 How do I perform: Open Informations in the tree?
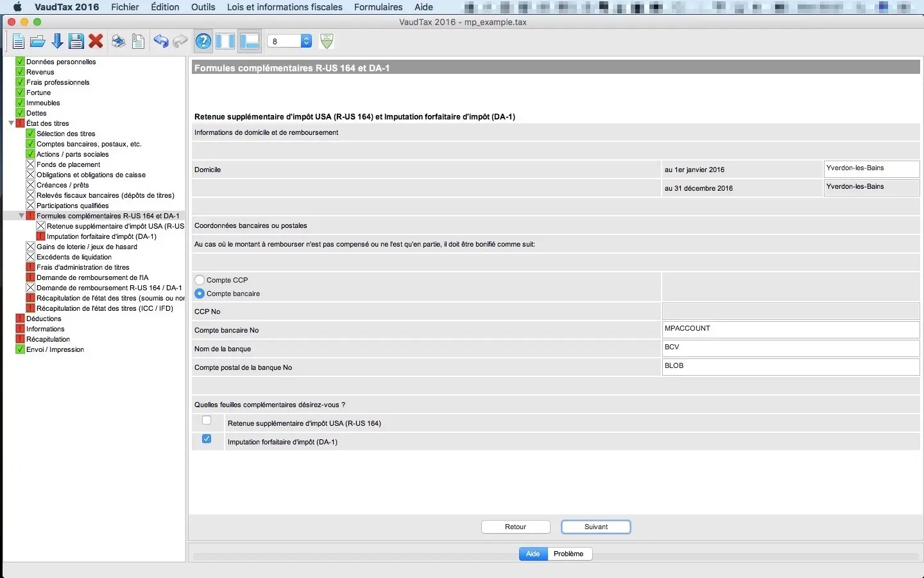click(45, 329)
